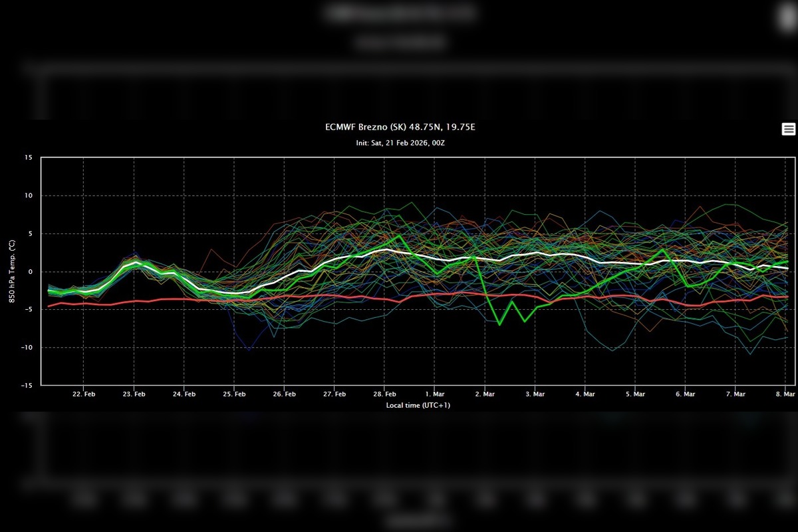Click the -10 value on temperature axis

click(x=27, y=347)
